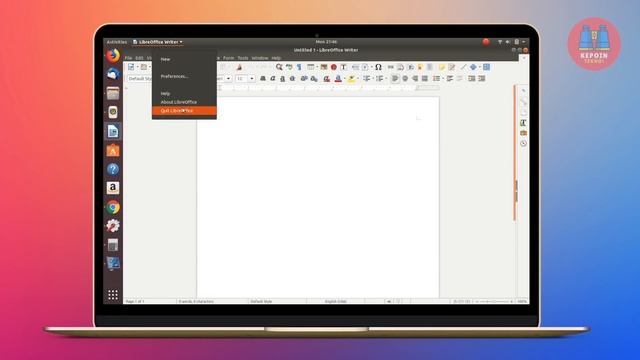Select the Insert Line tool
The height and width of the screenshot is (360, 640).
463,67
